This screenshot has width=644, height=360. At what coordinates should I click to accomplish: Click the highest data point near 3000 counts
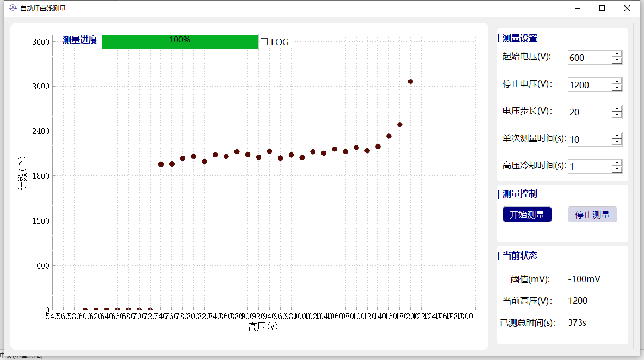[x=410, y=82]
